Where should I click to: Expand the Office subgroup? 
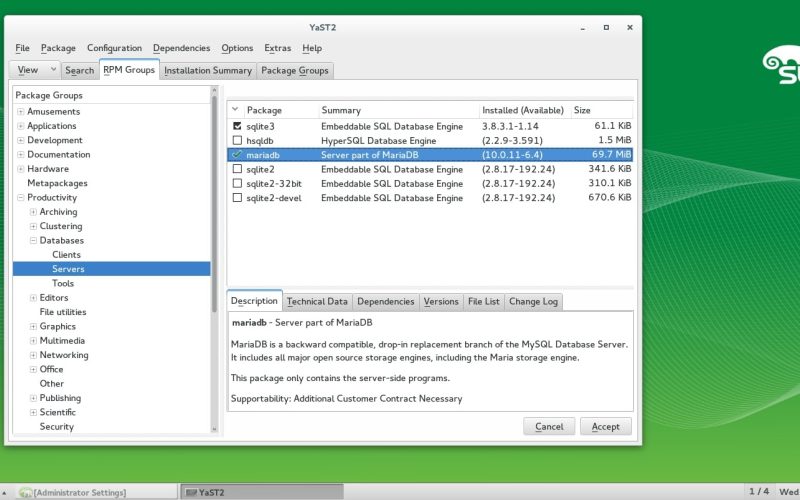tap(33, 369)
